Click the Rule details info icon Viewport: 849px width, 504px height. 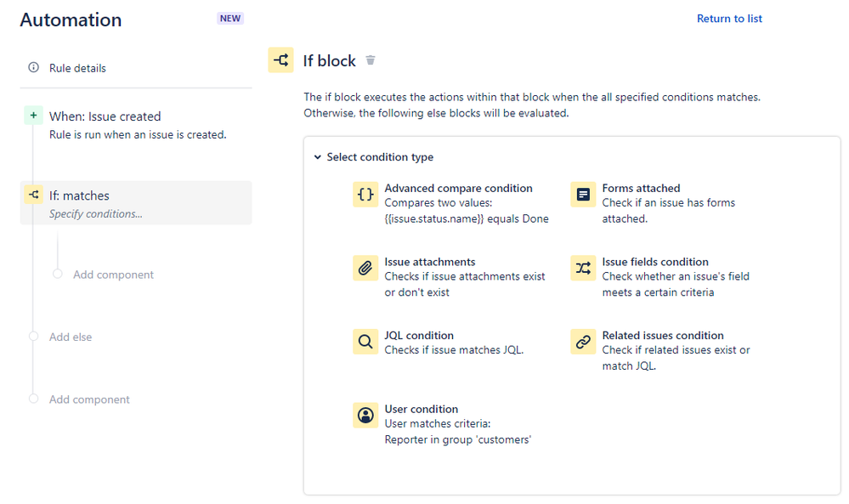tap(34, 67)
